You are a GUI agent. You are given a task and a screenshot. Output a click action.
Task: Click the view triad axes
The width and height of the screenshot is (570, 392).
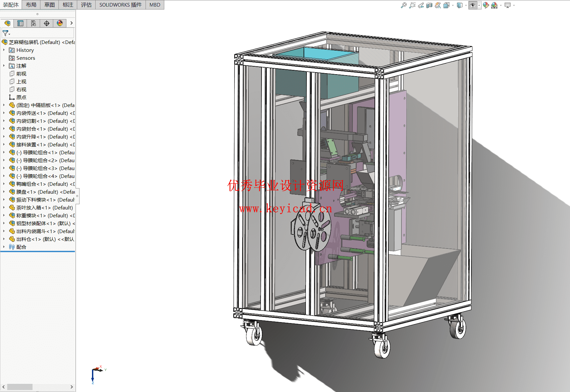(x=98, y=374)
